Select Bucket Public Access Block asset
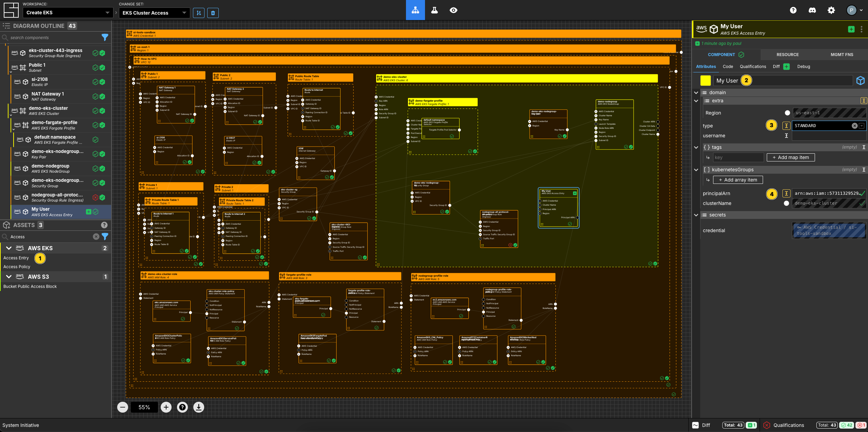 [x=30, y=287]
